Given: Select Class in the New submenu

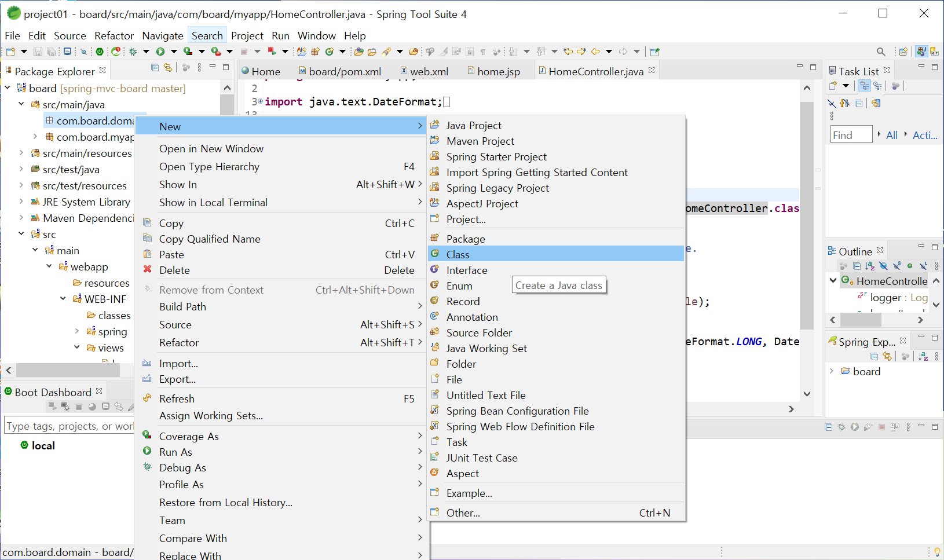Looking at the screenshot, I should [x=556, y=254].
